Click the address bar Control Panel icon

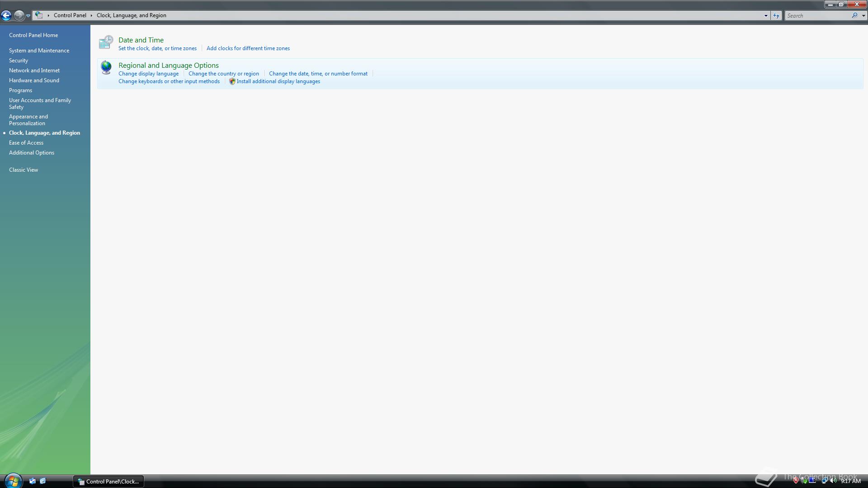(x=39, y=15)
